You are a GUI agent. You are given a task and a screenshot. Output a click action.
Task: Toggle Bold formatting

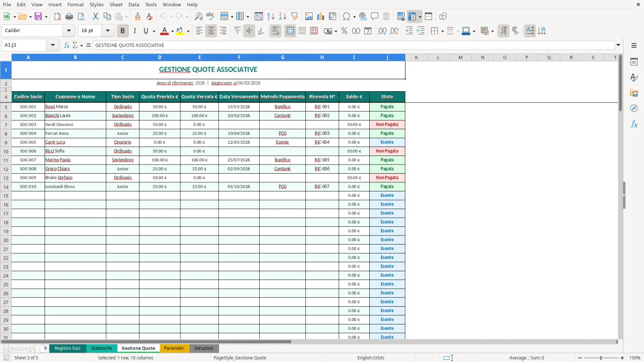[123, 31]
